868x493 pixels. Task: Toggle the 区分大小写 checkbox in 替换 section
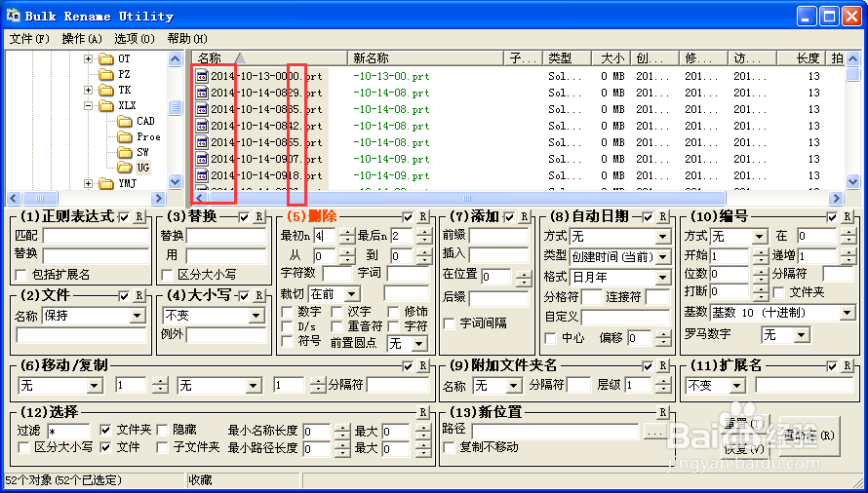pos(167,275)
